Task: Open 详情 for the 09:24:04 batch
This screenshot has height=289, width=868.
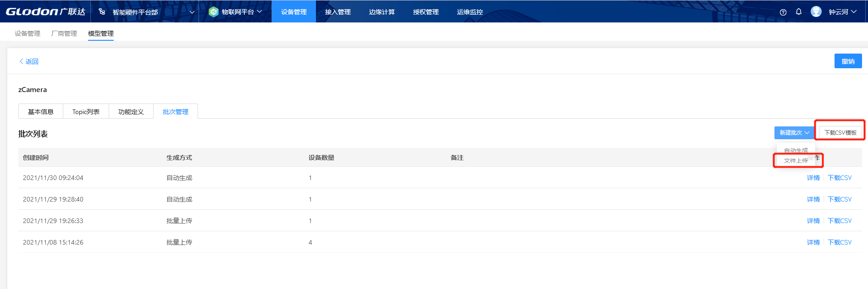Action: pyautogui.click(x=813, y=178)
